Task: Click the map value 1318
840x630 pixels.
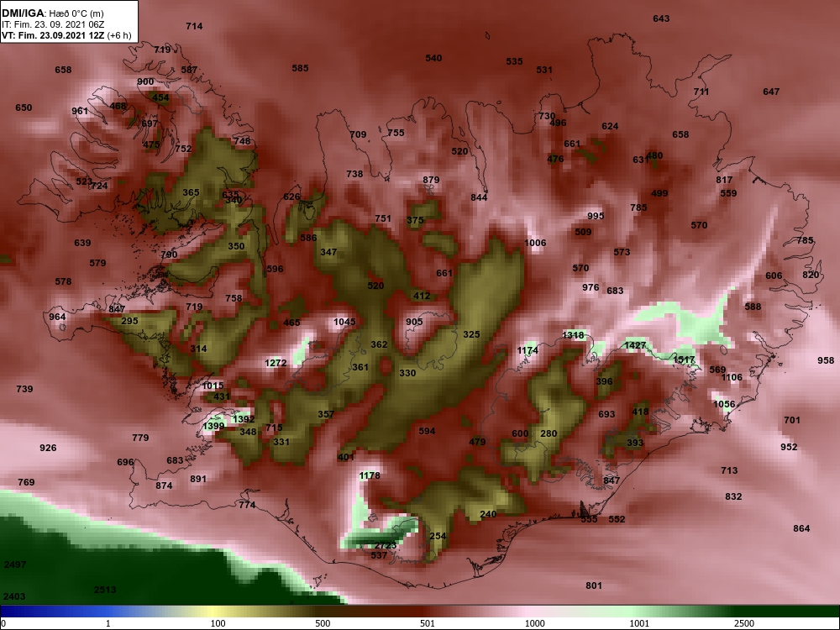Action: [x=573, y=335]
